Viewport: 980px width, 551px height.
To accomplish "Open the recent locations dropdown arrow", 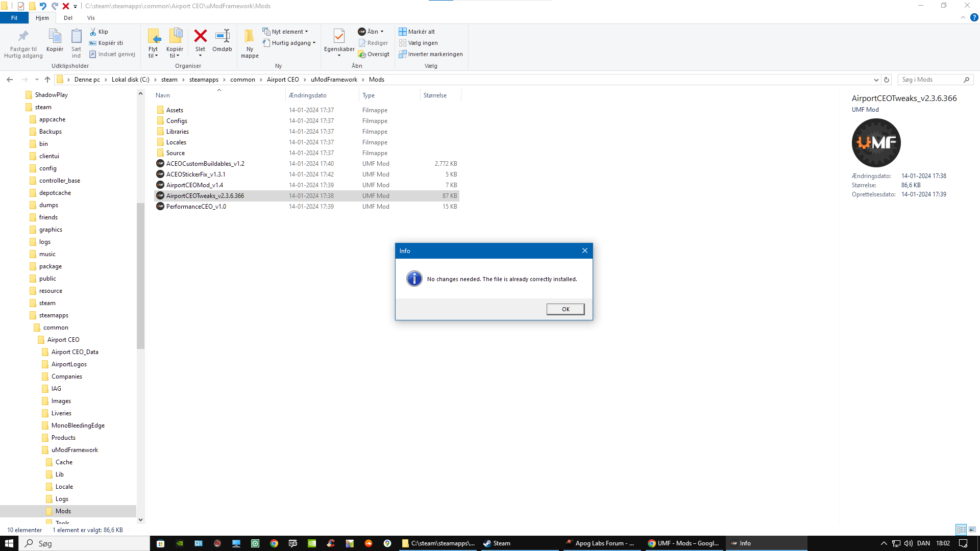I will click(37, 80).
